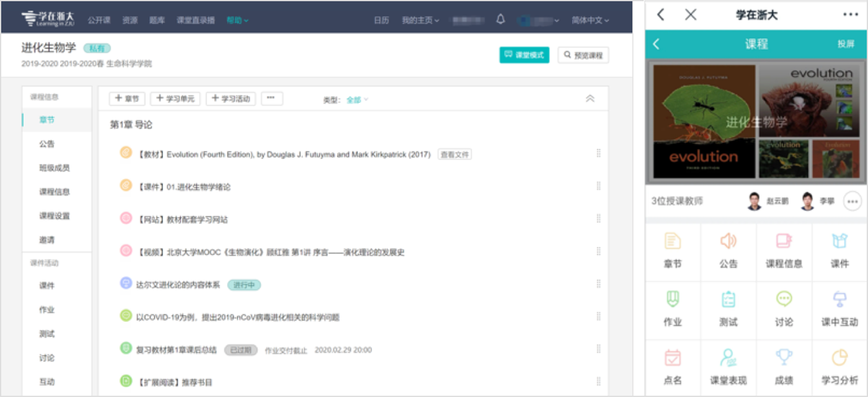Open the 课中互动 in-class interaction icon
This screenshot has width=868, height=397.
(x=840, y=310)
